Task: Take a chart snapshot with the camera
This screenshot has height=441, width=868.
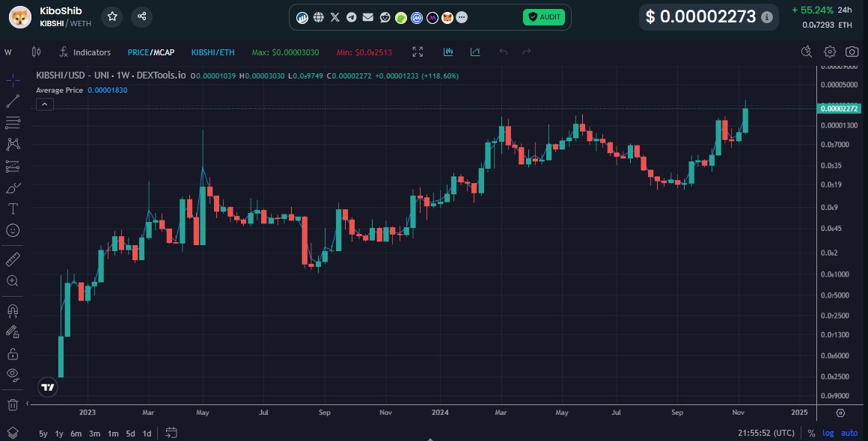Action: 852,52
